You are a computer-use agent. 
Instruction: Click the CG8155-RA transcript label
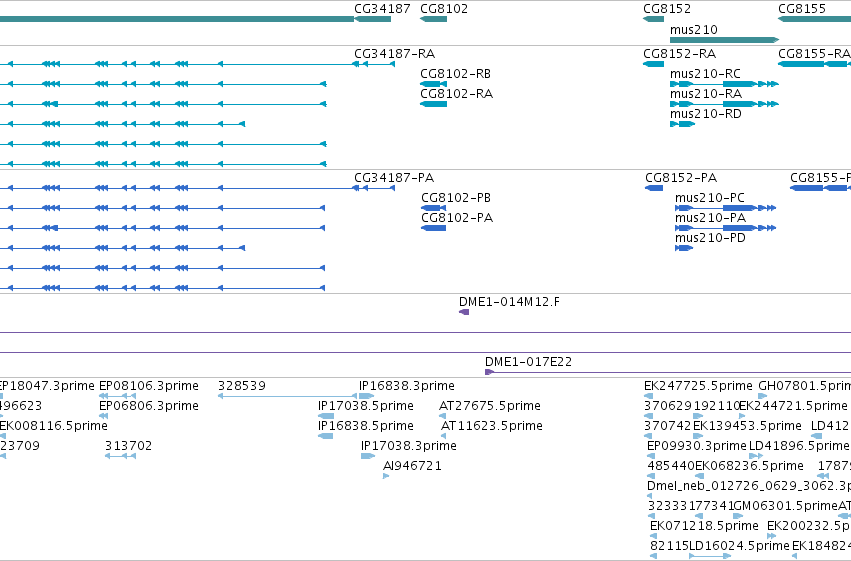(814, 54)
